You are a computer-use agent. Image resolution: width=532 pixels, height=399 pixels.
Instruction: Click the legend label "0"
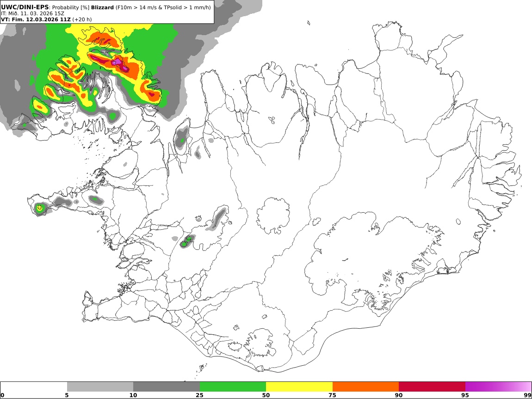tap(3, 395)
